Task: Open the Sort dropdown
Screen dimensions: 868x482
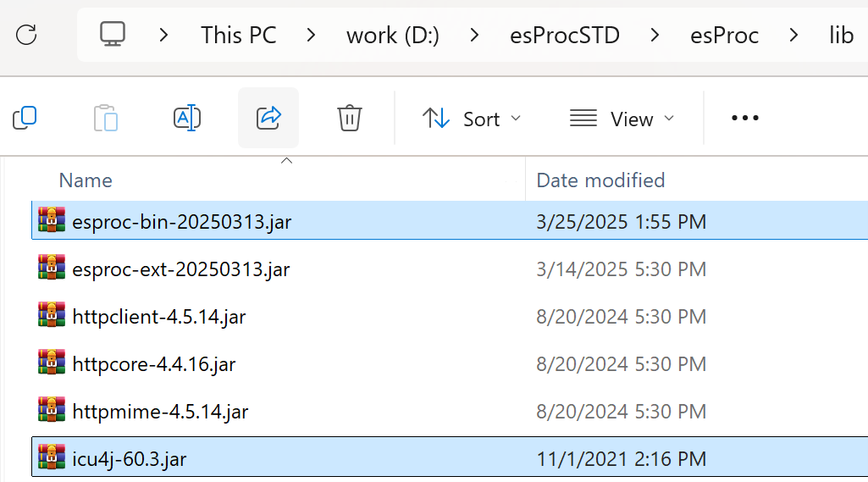Action: [x=472, y=119]
